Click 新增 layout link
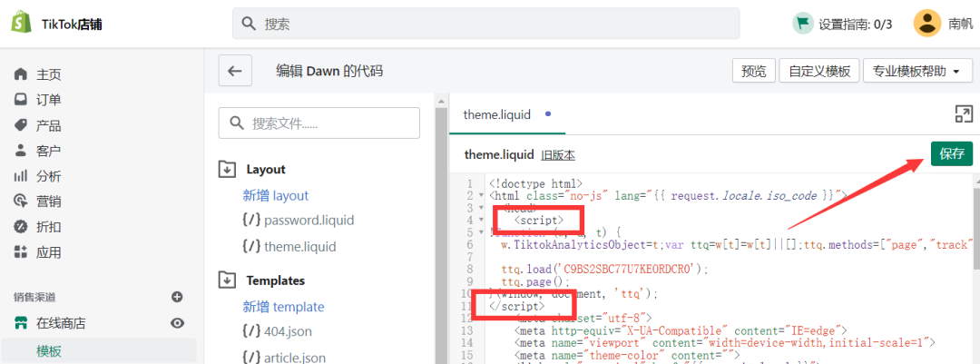The width and height of the screenshot is (980, 364). pyautogui.click(x=276, y=195)
